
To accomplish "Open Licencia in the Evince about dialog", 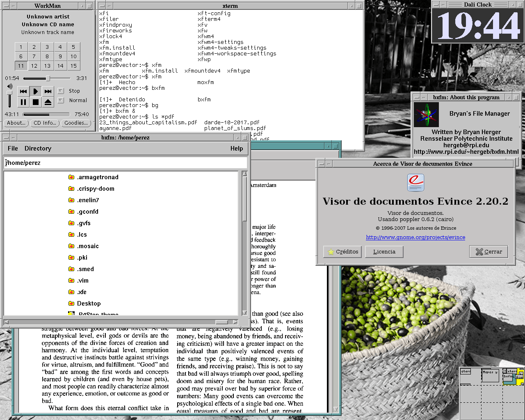I will pyautogui.click(x=384, y=252).
